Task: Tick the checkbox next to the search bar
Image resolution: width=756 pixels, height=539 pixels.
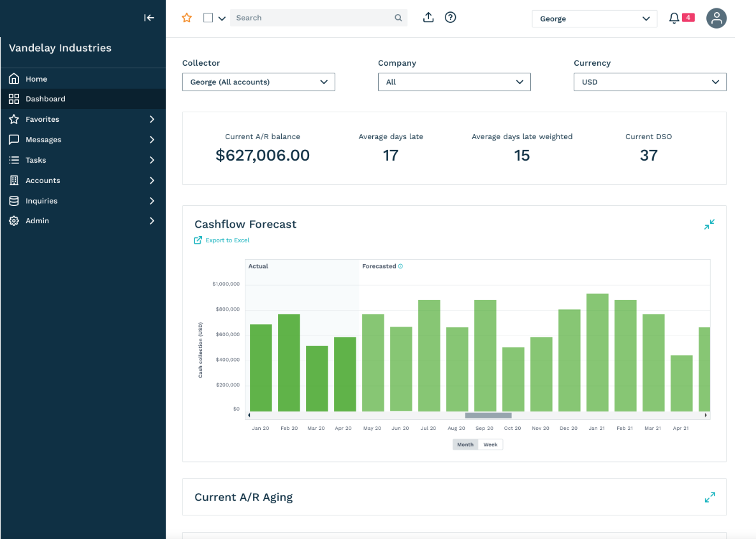Action: coord(208,18)
